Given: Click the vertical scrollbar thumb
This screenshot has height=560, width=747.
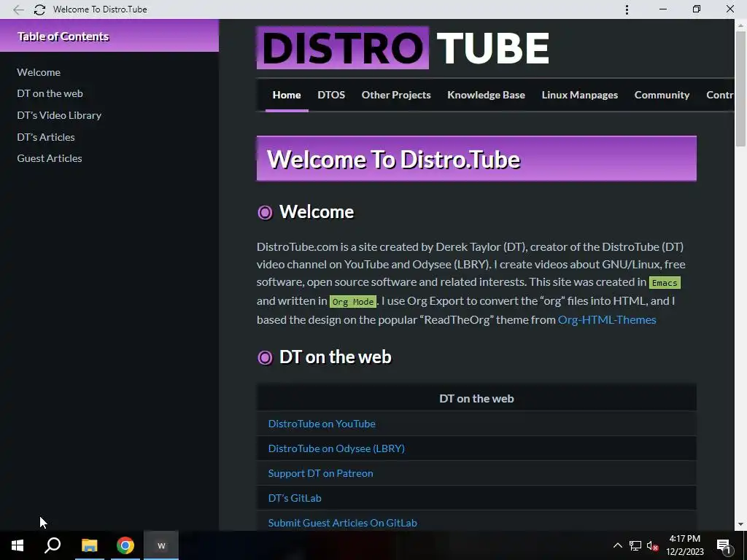Looking at the screenshot, I should click(740, 89).
